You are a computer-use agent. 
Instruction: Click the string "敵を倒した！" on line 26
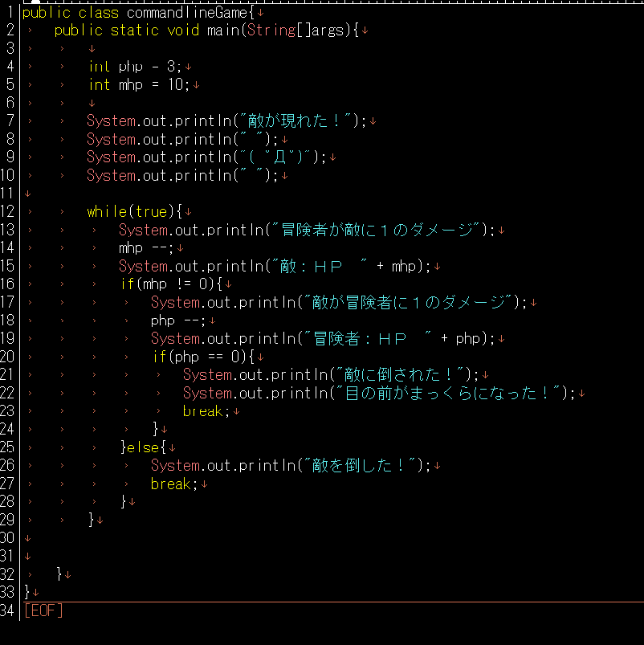pos(360,465)
